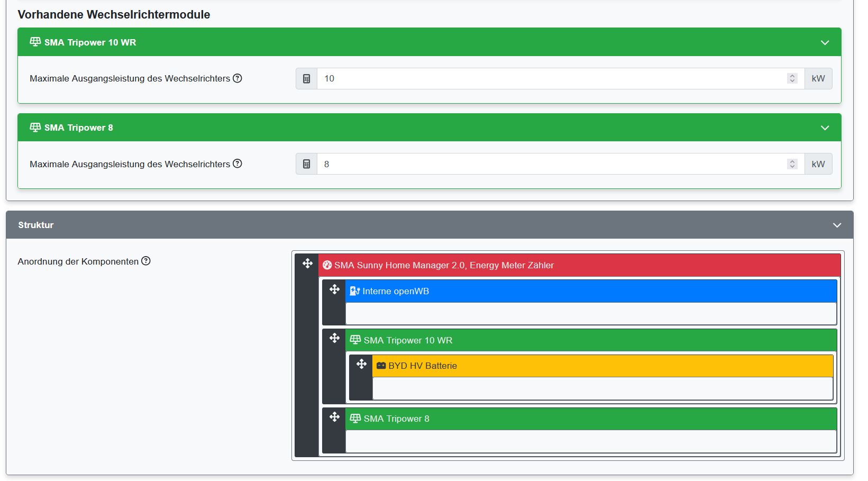Image resolution: width=868 pixels, height=481 pixels.
Task: Click inside the inverter output field showing 10
Action: tap(476, 78)
